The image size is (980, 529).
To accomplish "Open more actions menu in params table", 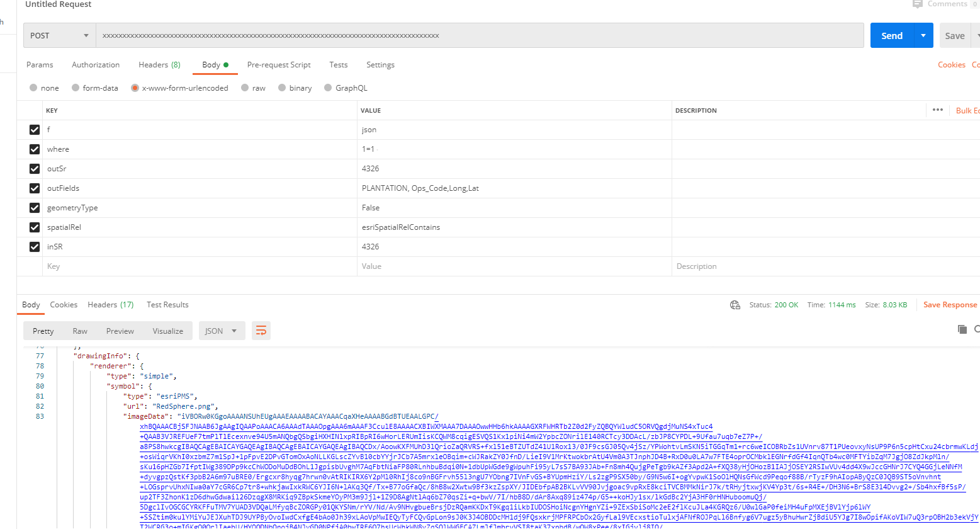I will click(x=937, y=110).
